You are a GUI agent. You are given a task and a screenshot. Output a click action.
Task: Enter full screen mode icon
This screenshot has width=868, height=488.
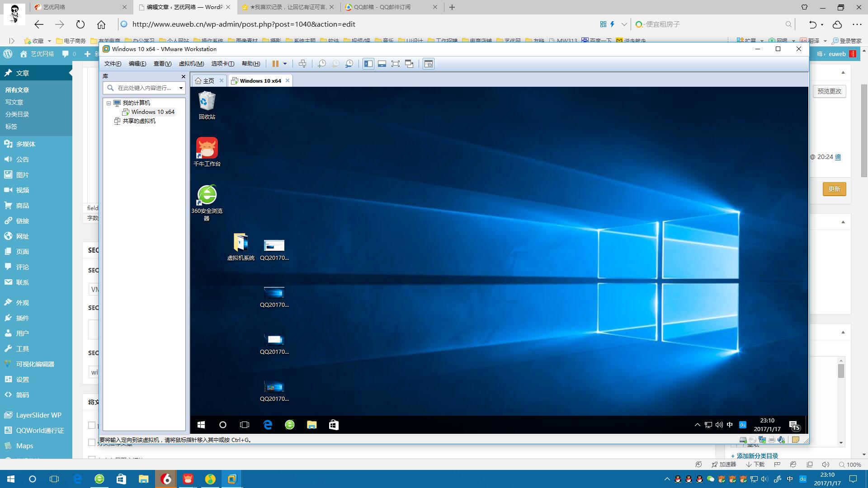click(396, 64)
